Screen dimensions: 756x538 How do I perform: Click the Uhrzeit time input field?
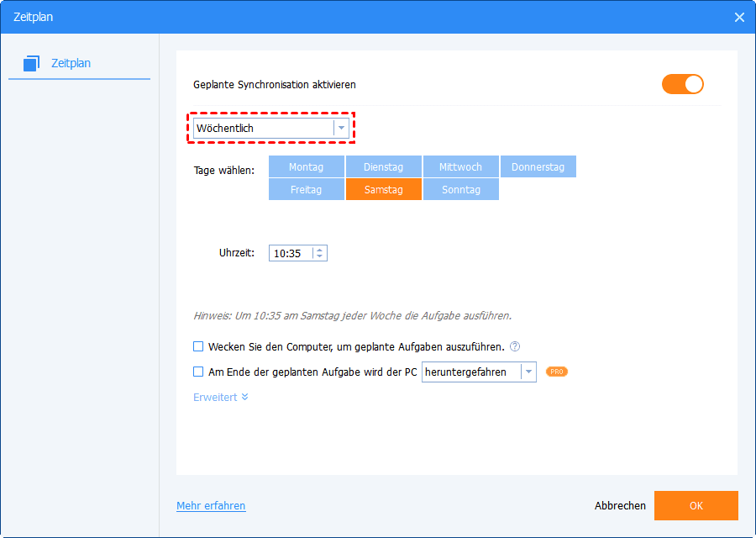click(290, 253)
